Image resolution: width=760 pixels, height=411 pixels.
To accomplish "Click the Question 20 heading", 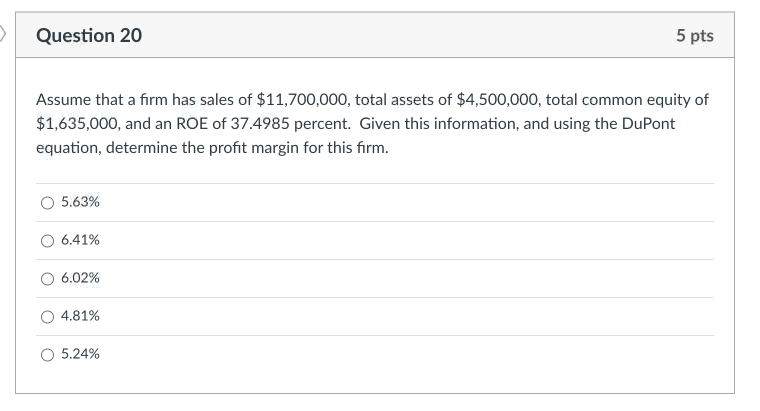I will coord(89,36).
